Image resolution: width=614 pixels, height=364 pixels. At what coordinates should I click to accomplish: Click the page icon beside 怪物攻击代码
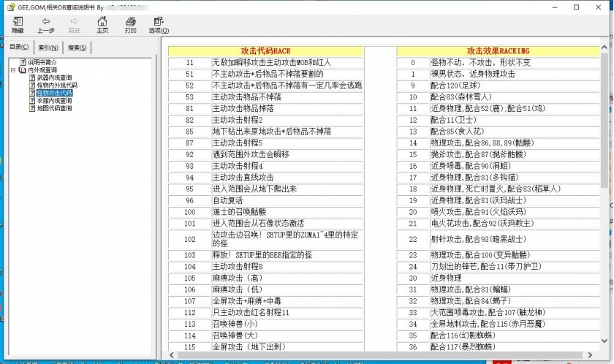tap(32, 94)
